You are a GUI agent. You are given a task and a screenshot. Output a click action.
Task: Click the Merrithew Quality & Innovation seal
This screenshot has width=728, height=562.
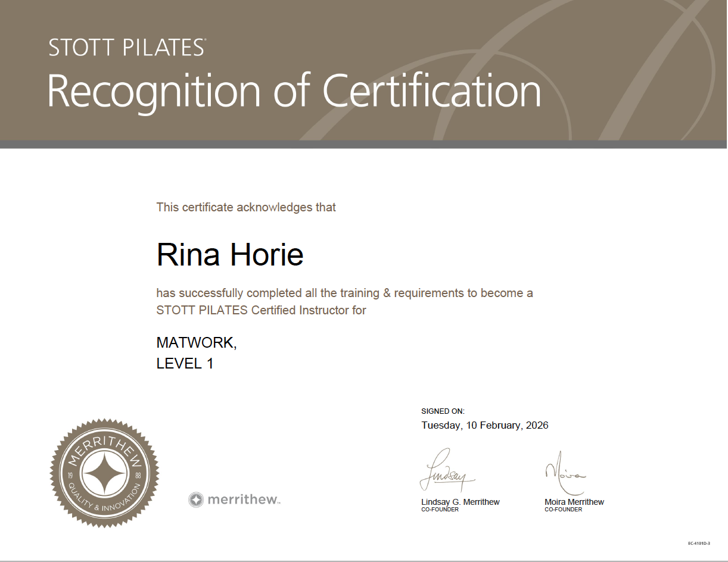(104, 473)
